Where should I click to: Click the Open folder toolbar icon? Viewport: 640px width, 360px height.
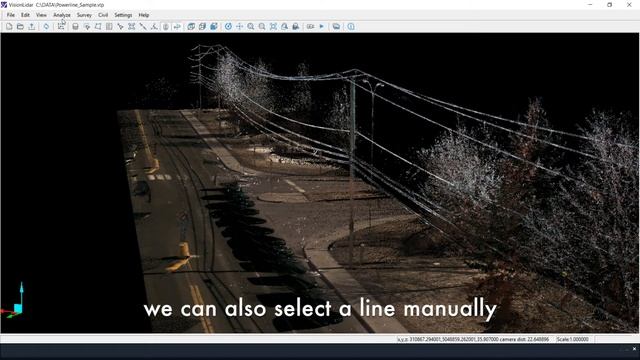(20, 27)
